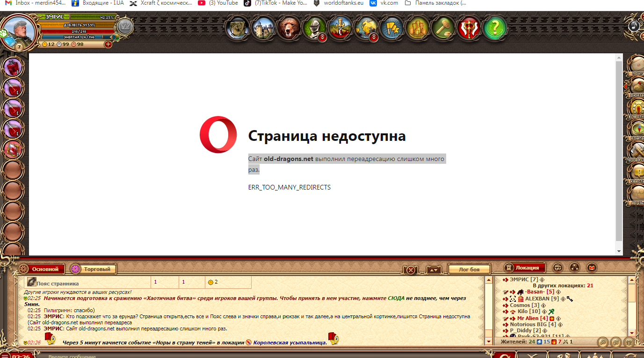
Task: Click the sword on hill battle icon
Action: [340, 29]
